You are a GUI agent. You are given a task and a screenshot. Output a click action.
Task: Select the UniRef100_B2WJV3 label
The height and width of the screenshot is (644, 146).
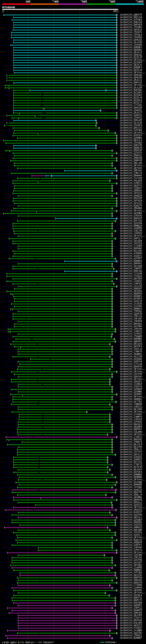[x=131, y=540]
